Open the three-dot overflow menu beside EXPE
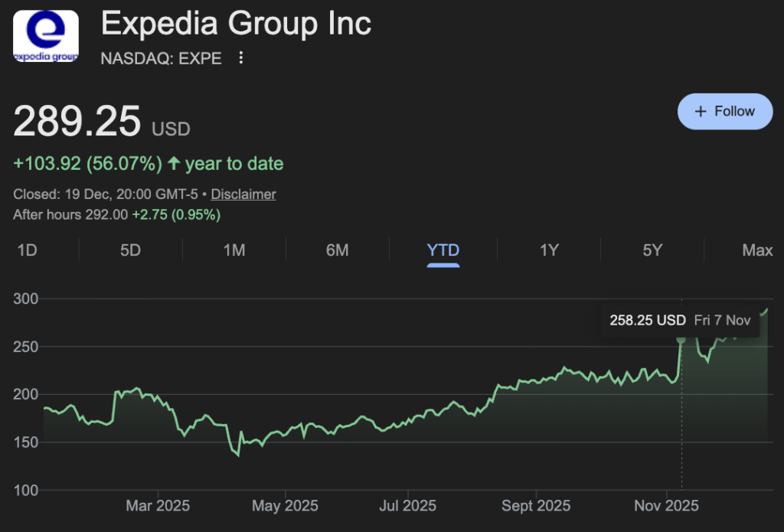 point(240,57)
